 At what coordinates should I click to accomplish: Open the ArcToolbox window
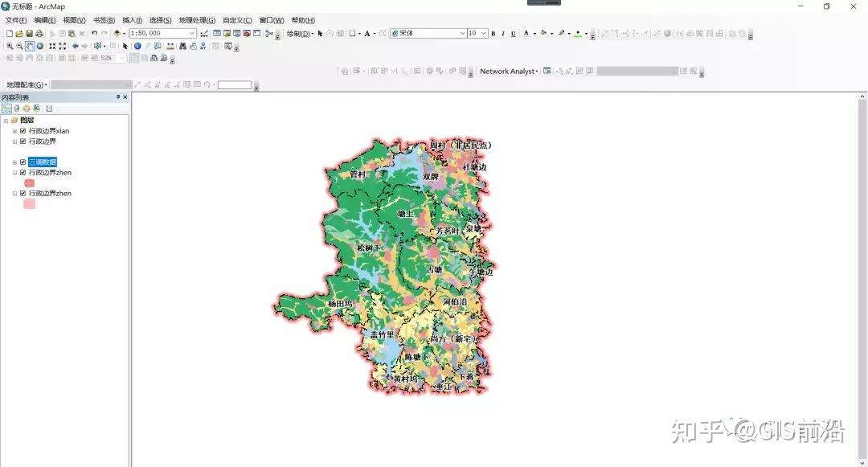[247, 33]
